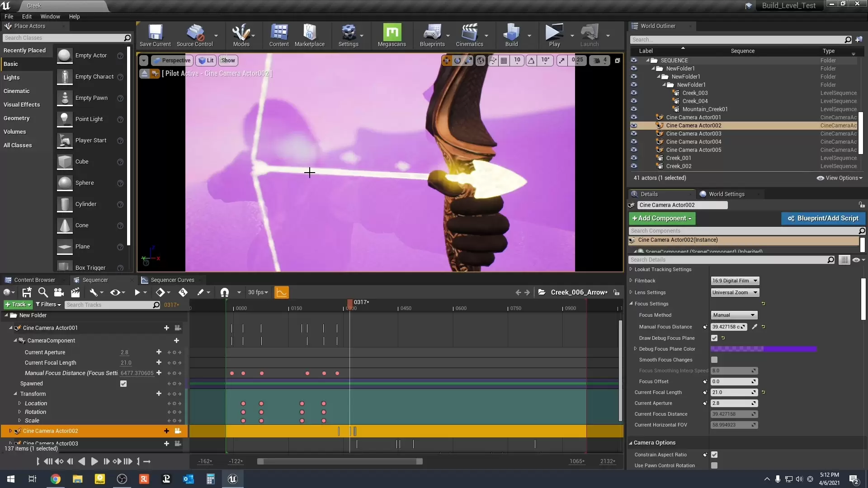Viewport: 868px width, 488px height.
Task: Toggle the Sequencer curve editor icon
Action: coord(281,292)
